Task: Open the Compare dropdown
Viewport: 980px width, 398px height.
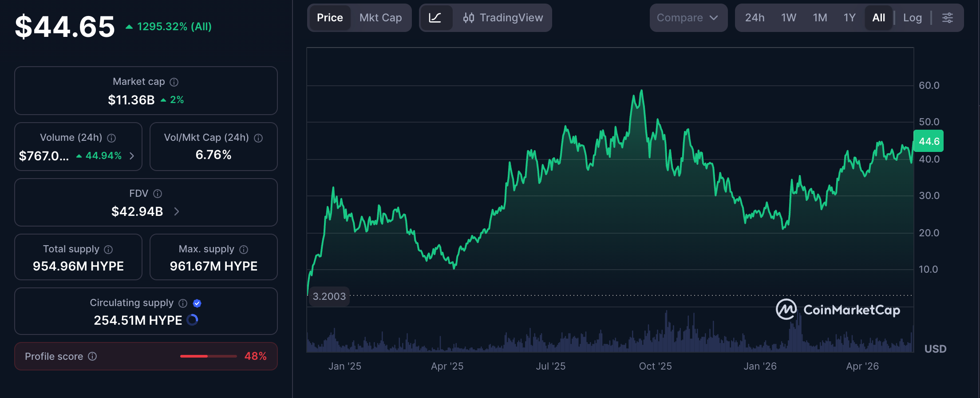Action: coord(688,18)
